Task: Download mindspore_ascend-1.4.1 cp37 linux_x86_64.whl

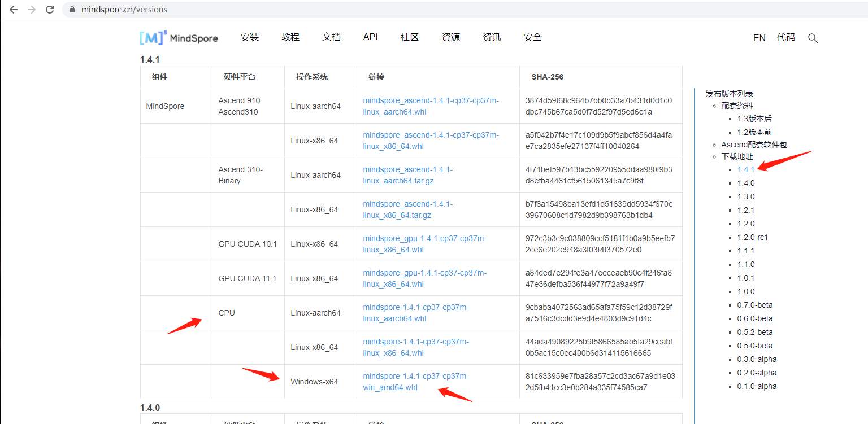Action: pos(431,141)
